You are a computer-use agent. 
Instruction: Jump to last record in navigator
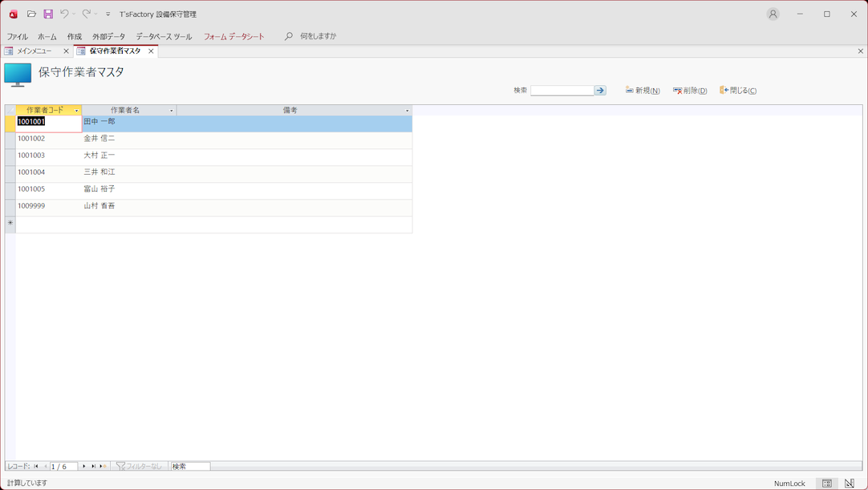point(94,466)
